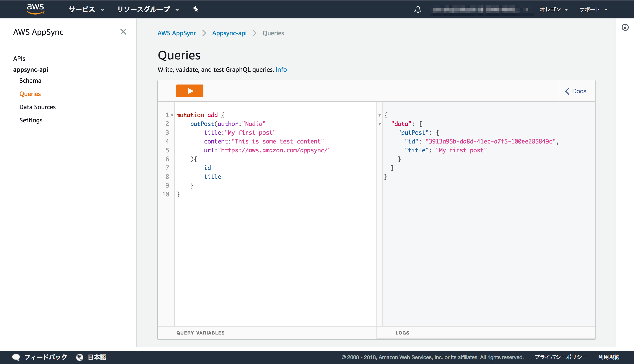Expand the LOGS section
Image resolution: width=634 pixels, height=364 pixels.
click(402, 333)
